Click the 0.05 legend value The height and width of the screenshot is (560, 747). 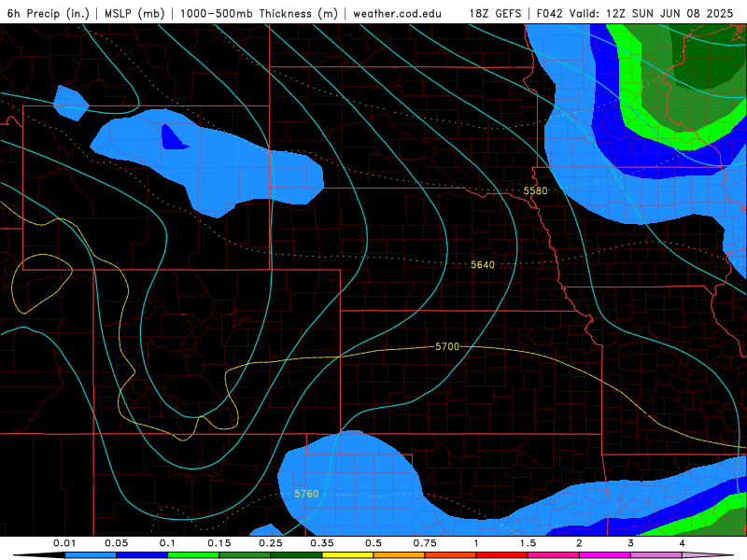point(116,543)
